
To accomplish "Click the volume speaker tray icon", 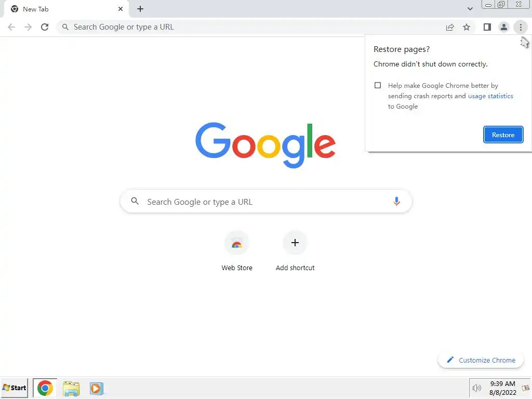I will (x=477, y=388).
